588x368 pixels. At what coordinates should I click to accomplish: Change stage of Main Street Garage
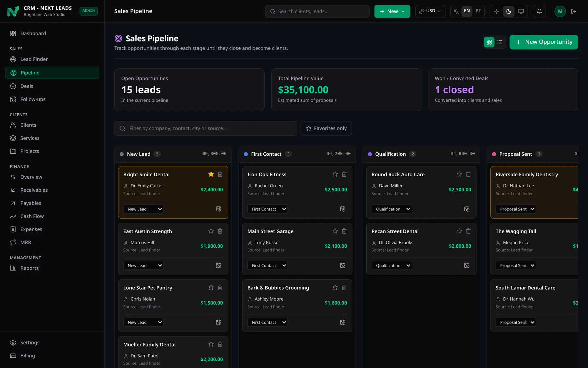click(268, 266)
